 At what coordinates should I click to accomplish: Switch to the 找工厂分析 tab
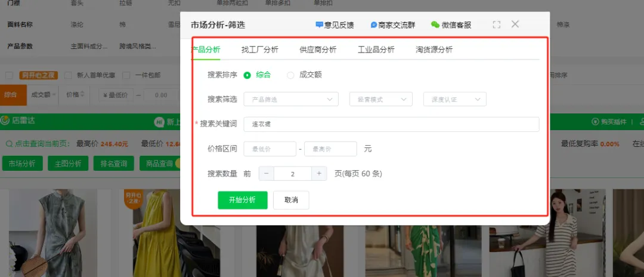coord(259,50)
